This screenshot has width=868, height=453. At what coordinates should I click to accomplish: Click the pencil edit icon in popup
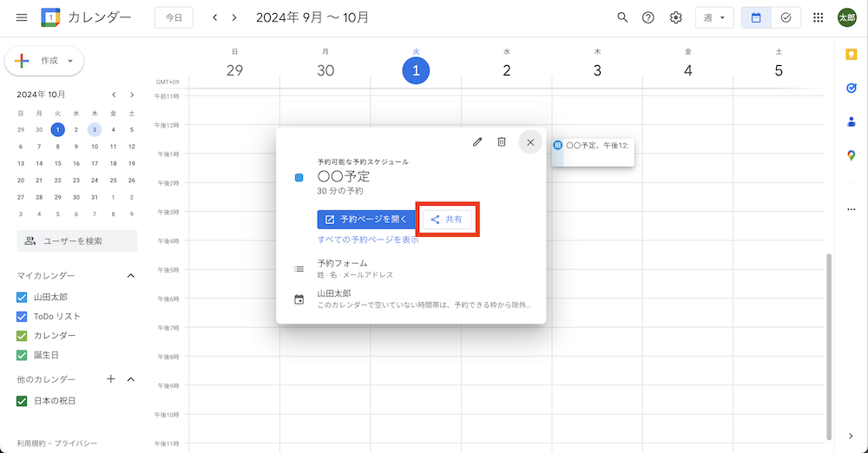(x=477, y=141)
